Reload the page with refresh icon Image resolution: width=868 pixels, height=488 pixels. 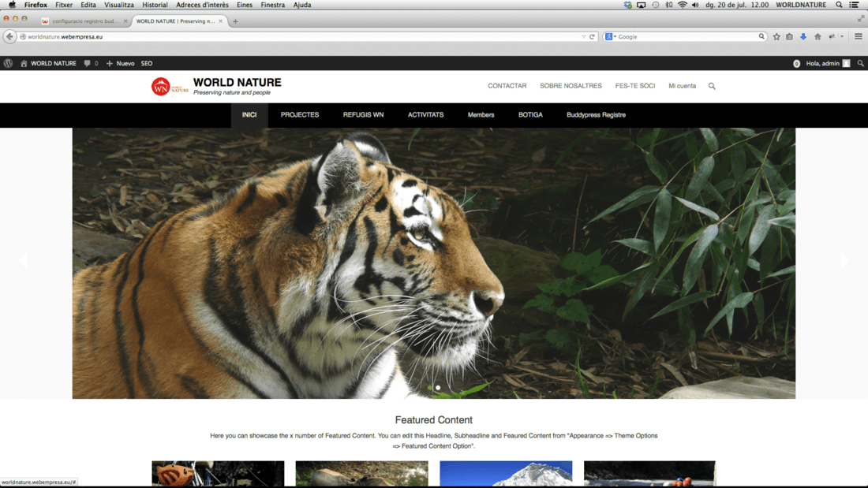(x=592, y=36)
